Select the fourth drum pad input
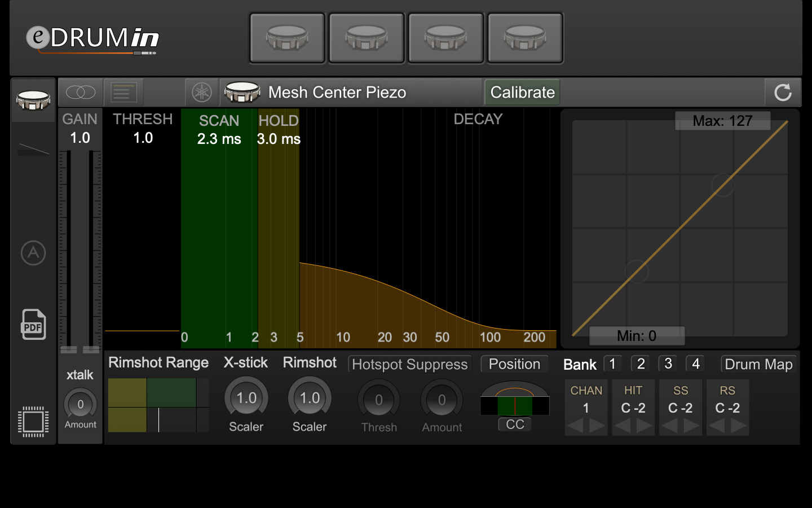Viewport: 812px width, 508px height. 525,38
